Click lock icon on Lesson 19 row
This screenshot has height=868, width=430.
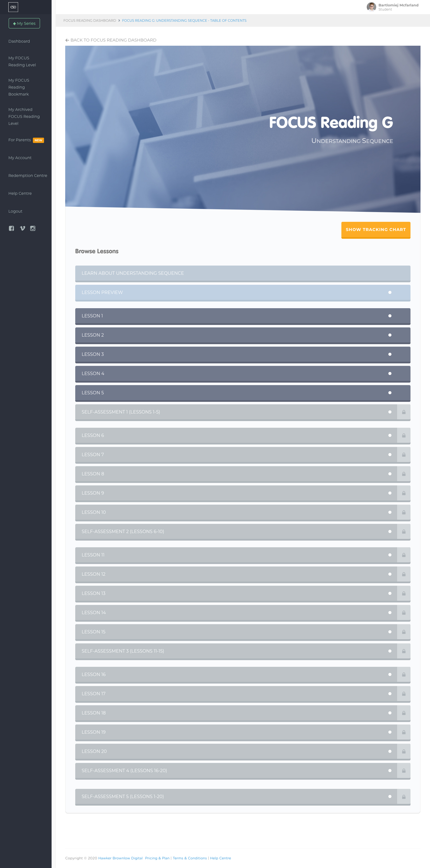[x=403, y=732]
